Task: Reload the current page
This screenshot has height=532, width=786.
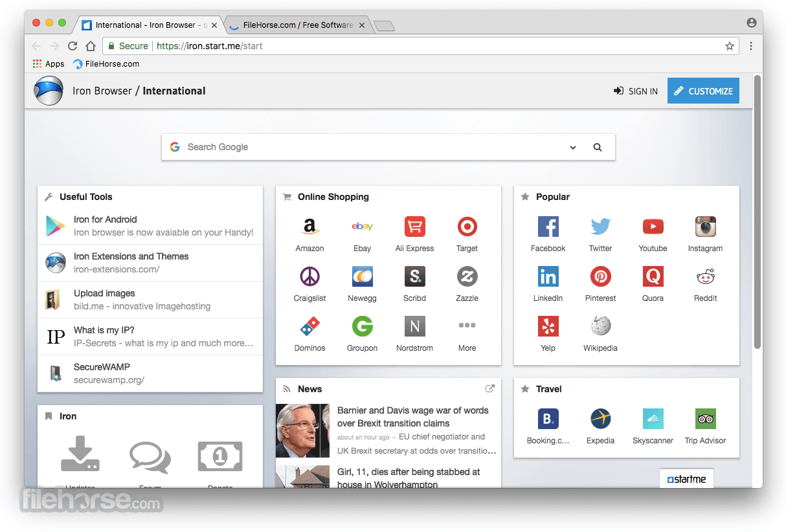Action: [x=73, y=46]
